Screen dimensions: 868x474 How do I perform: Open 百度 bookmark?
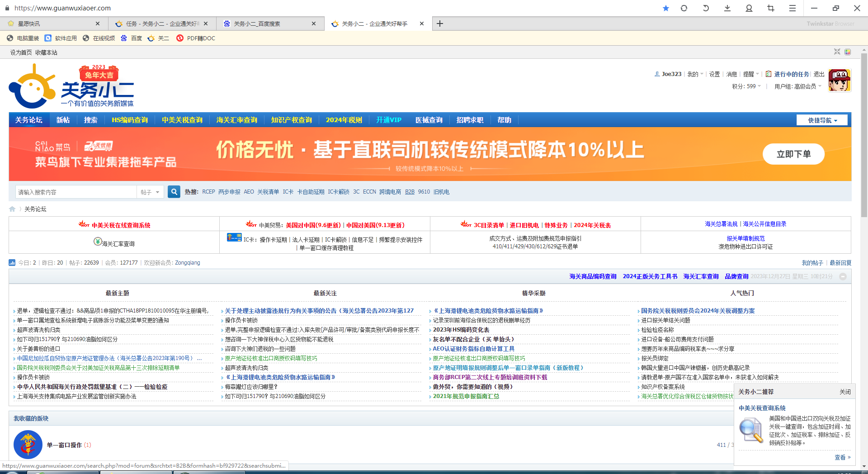[x=132, y=38]
